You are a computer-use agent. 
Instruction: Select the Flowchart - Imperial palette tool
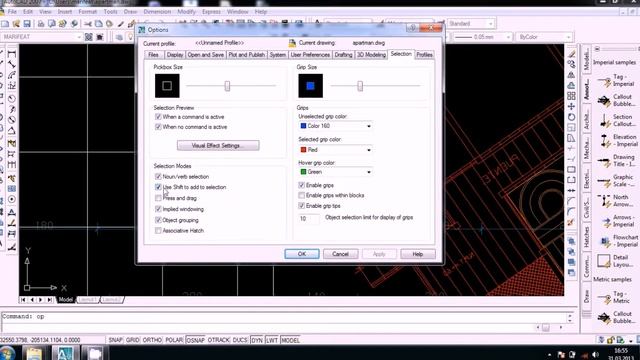click(x=617, y=241)
